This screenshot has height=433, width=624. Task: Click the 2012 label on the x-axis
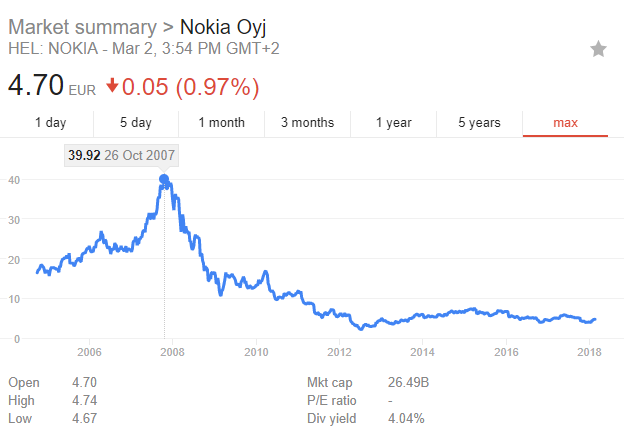click(x=340, y=352)
